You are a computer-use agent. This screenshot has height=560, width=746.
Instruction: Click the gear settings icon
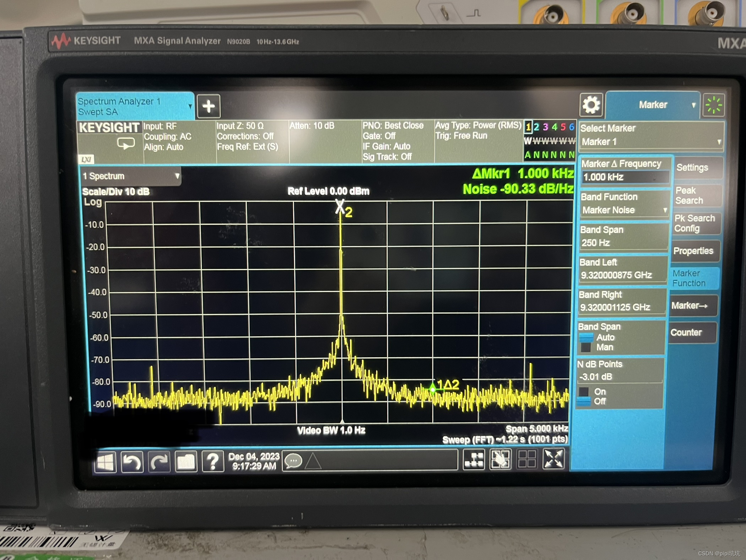click(x=591, y=105)
